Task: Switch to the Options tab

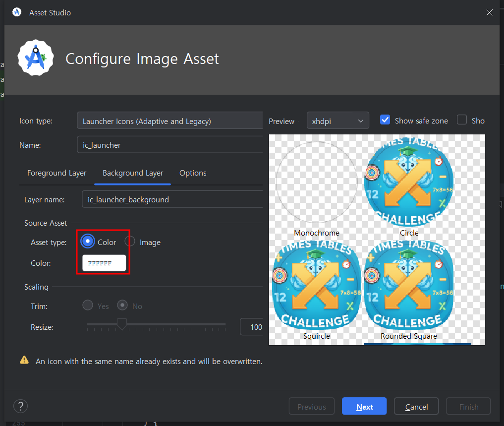Action: [193, 173]
